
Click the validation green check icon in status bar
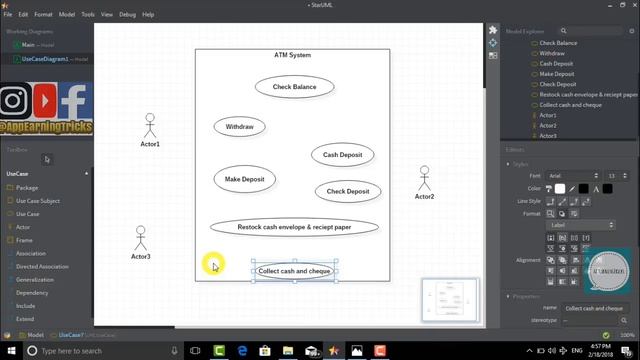point(606,335)
